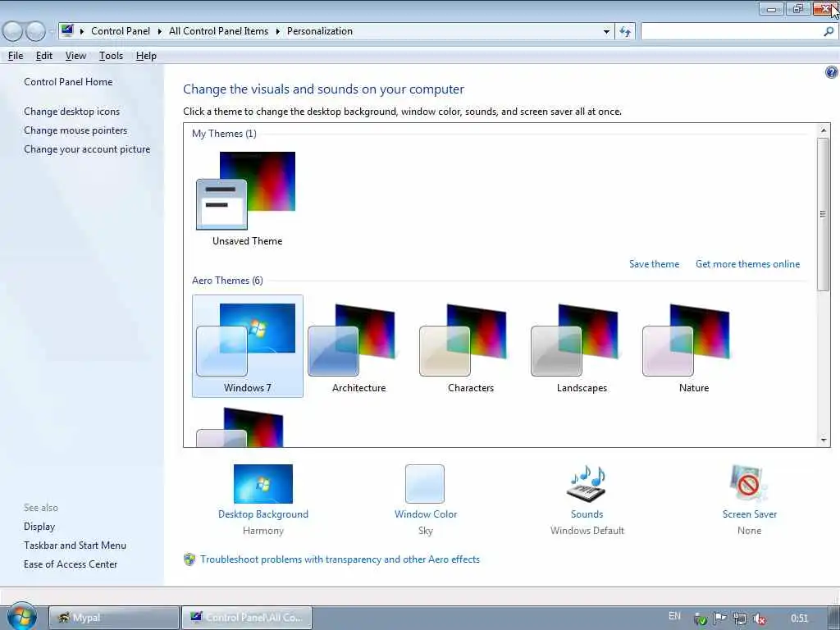Open the Display link under See also
The width and height of the screenshot is (840, 630).
tap(39, 527)
